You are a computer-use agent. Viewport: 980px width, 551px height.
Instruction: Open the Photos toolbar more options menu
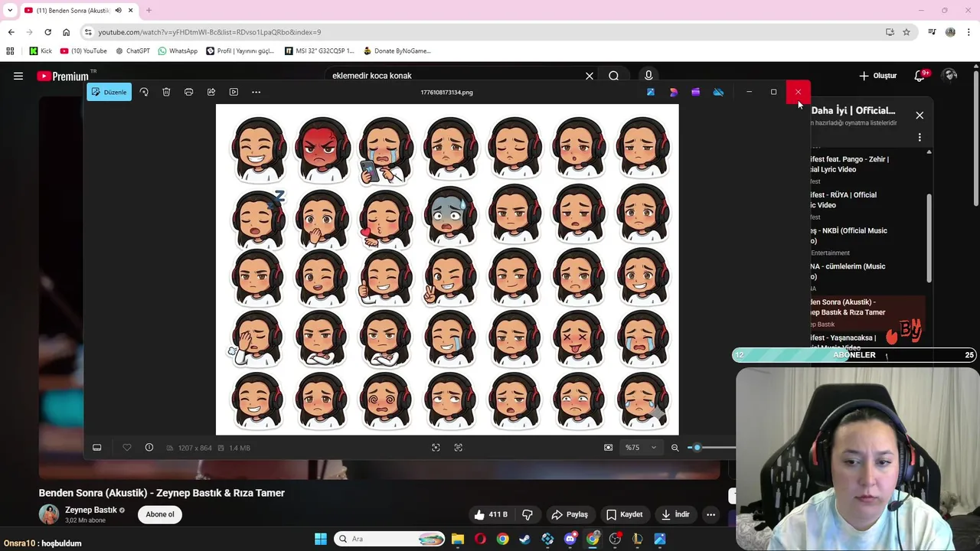(256, 92)
